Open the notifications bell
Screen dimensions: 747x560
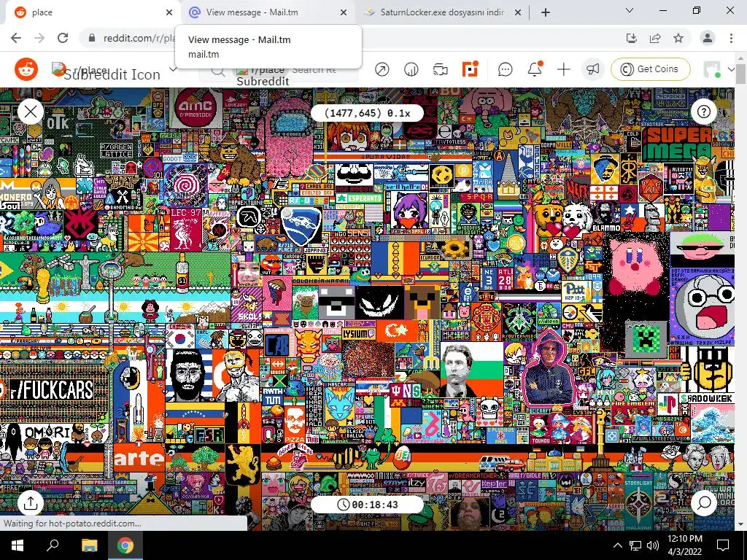click(x=535, y=69)
